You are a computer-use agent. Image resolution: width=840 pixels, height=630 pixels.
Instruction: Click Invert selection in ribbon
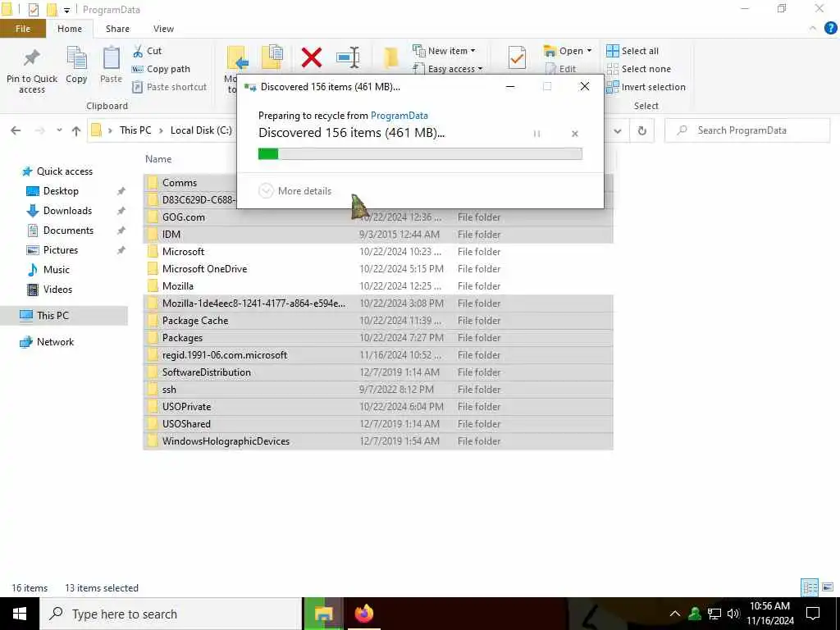click(x=646, y=87)
